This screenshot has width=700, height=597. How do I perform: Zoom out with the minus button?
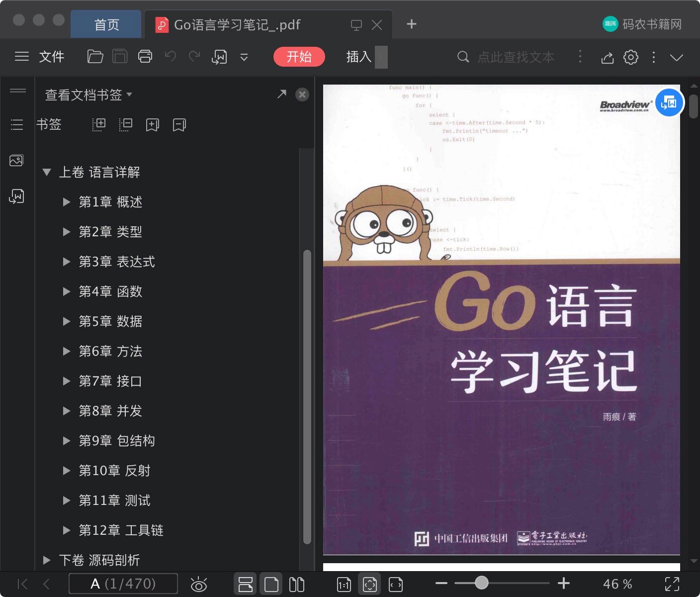[x=441, y=583]
